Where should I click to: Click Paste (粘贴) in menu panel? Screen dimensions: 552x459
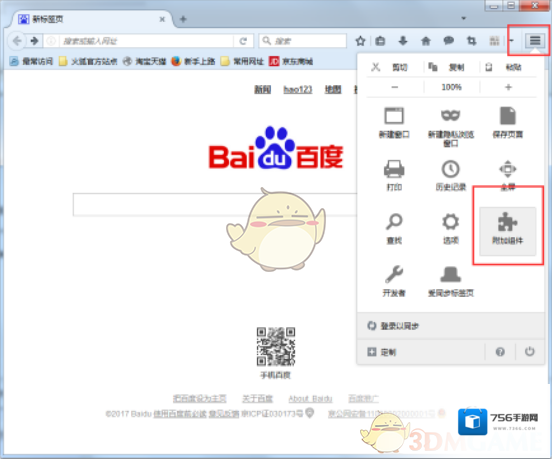(x=508, y=67)
